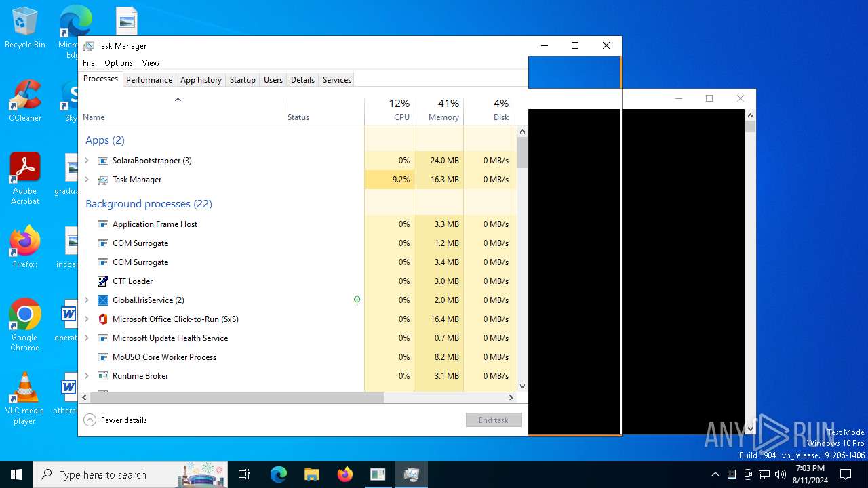Switch to the Startup tab
This screenshot has height=488, width=868.
pos(242,80)
